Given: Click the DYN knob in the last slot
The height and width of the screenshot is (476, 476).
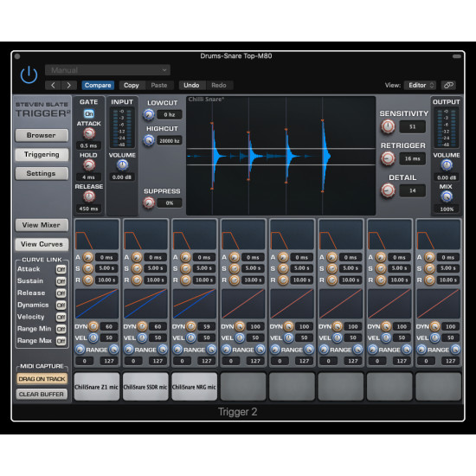Looking at the screenshot, I should coord(434,326).
